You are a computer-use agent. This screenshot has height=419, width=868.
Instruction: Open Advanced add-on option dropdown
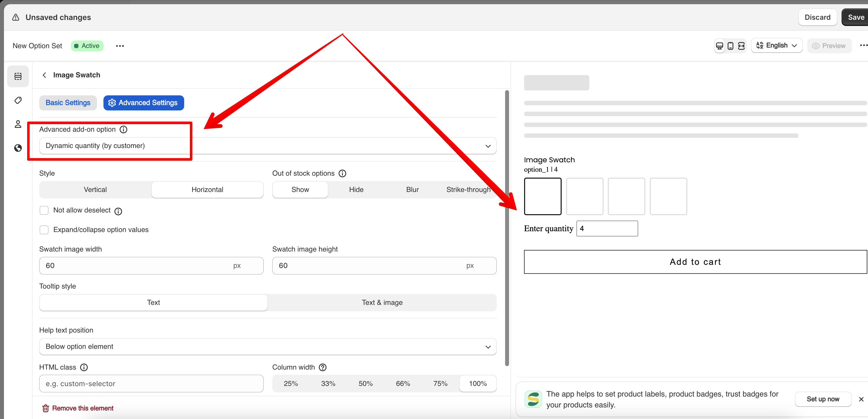pos(268,146)
